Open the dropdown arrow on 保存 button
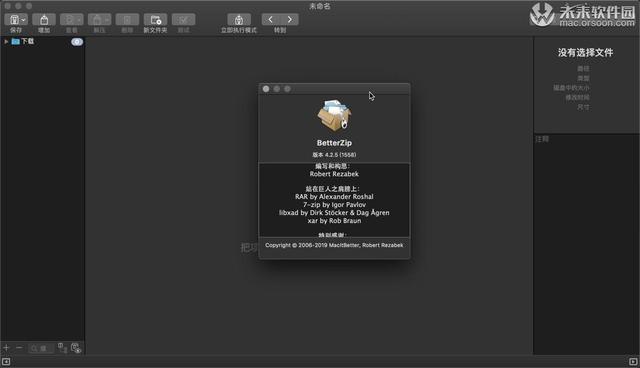640x368 pixels. click(23, 20)
